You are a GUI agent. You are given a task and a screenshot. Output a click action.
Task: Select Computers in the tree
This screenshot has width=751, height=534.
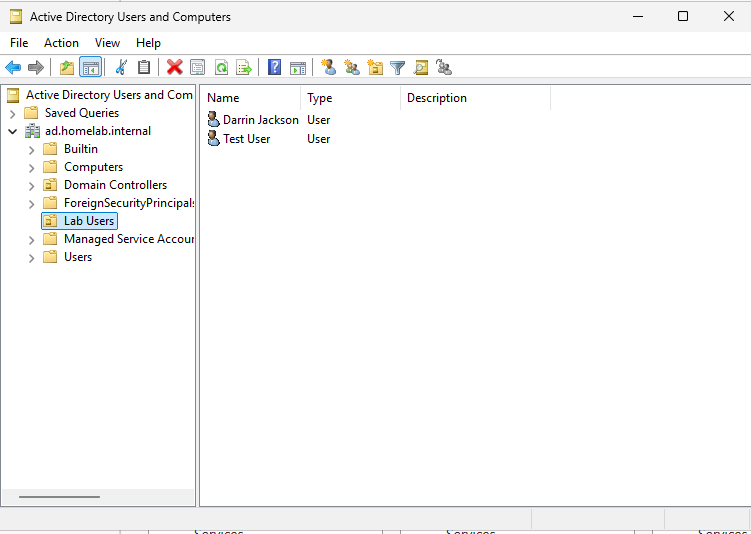coord(93,167)
